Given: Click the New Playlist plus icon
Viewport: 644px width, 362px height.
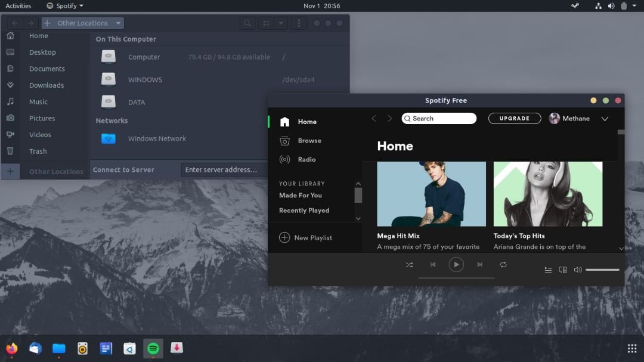Looking at the screenshot, I should (x=284, y=237).
